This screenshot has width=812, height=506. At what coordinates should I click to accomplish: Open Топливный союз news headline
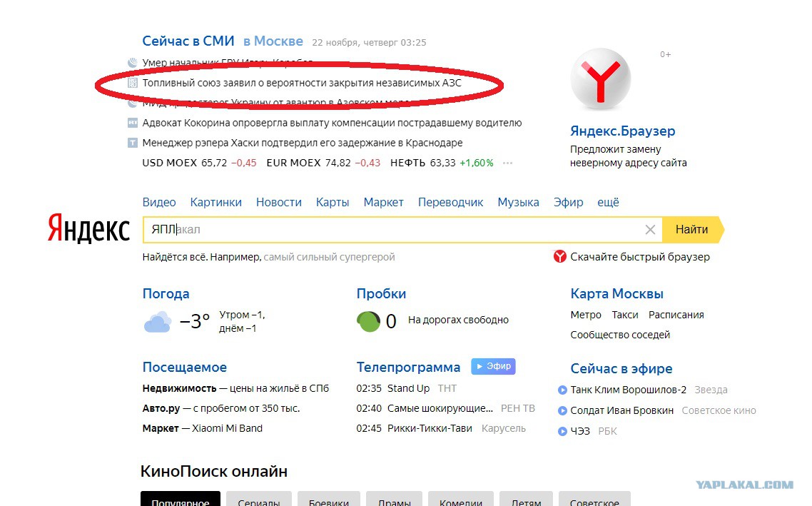[x=302, y=83]
